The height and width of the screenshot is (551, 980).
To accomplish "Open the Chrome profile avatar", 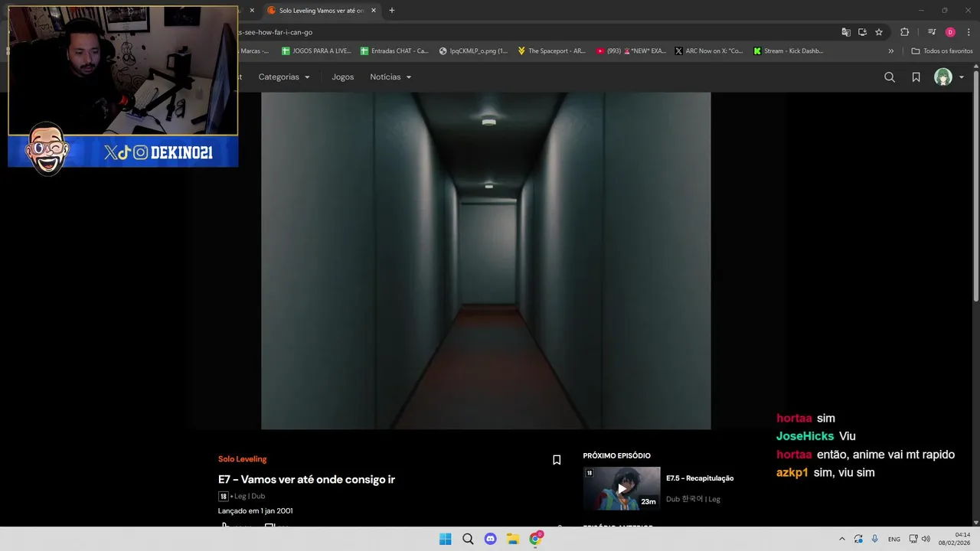I will click(x=950, y=32).
